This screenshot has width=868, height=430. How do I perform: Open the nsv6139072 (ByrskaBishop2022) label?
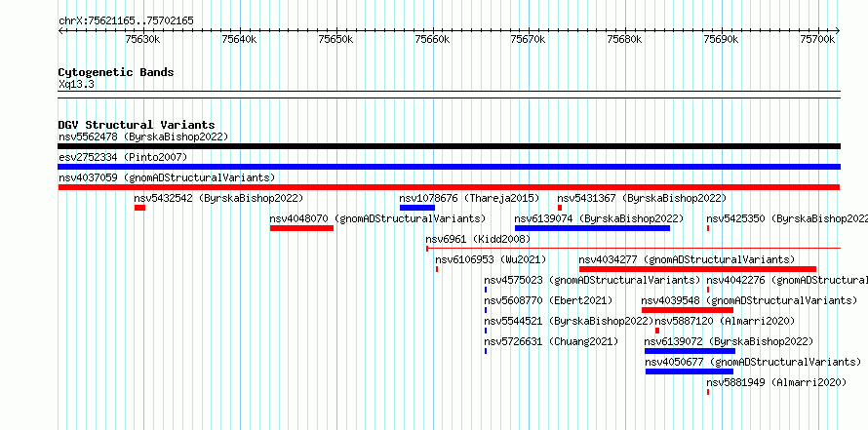coord(730,341)
